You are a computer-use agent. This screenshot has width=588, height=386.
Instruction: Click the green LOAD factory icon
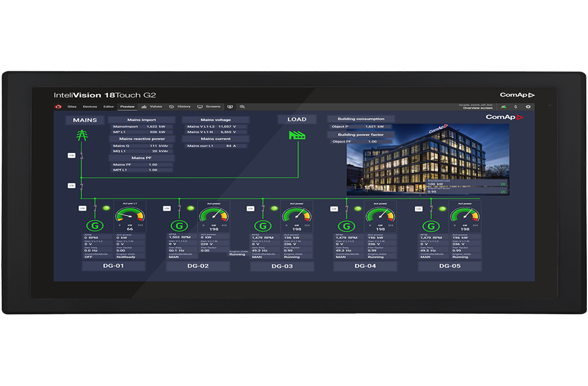(297, 135)
